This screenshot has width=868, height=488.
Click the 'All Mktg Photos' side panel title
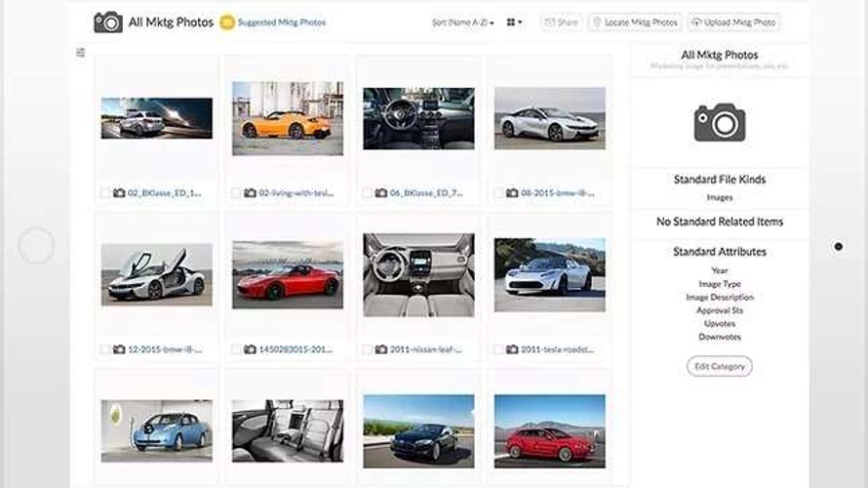point(720,55)
